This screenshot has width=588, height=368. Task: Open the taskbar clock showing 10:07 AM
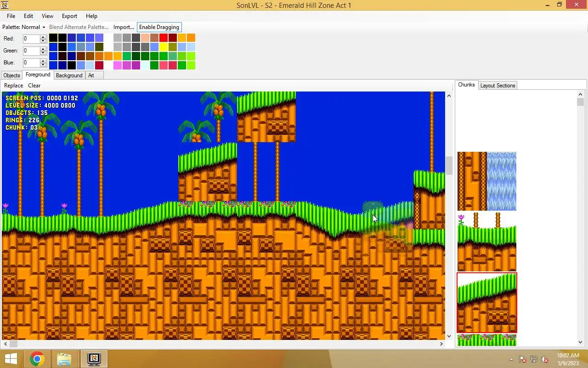tap(568, 359)
